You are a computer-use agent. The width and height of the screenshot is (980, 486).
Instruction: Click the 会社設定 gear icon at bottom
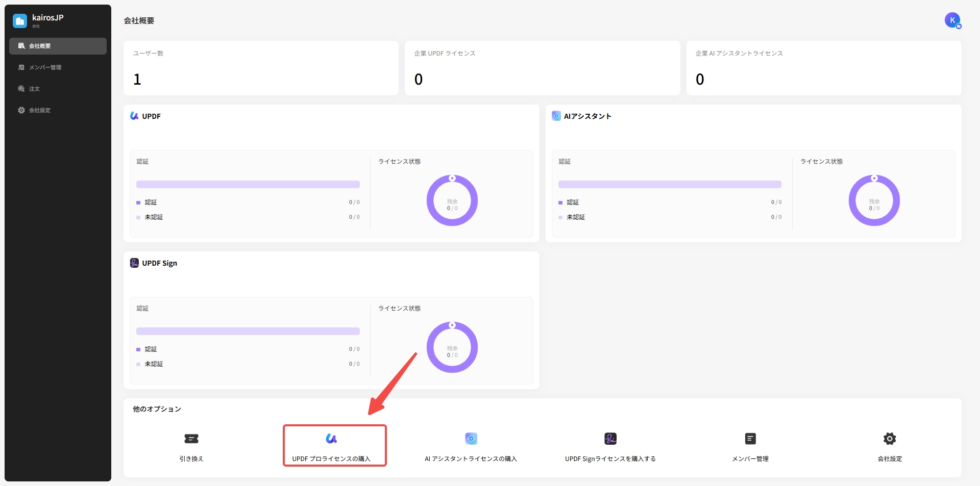(x=890, y=439)
